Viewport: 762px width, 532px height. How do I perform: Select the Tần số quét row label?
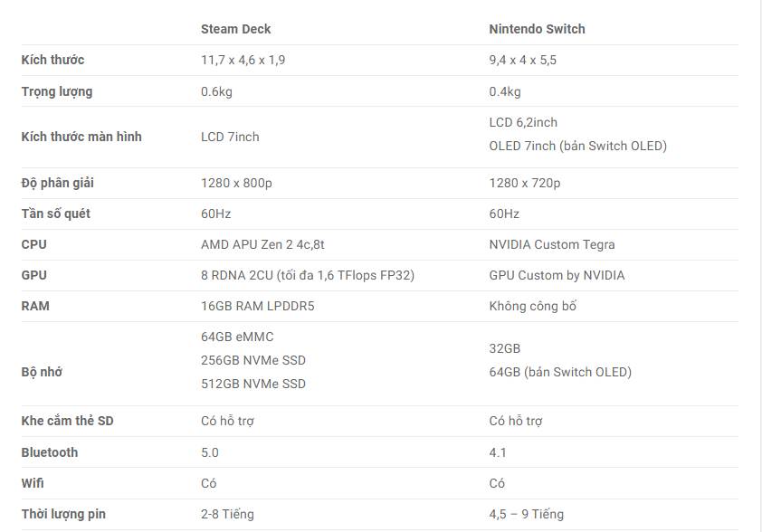click(55, 214)
